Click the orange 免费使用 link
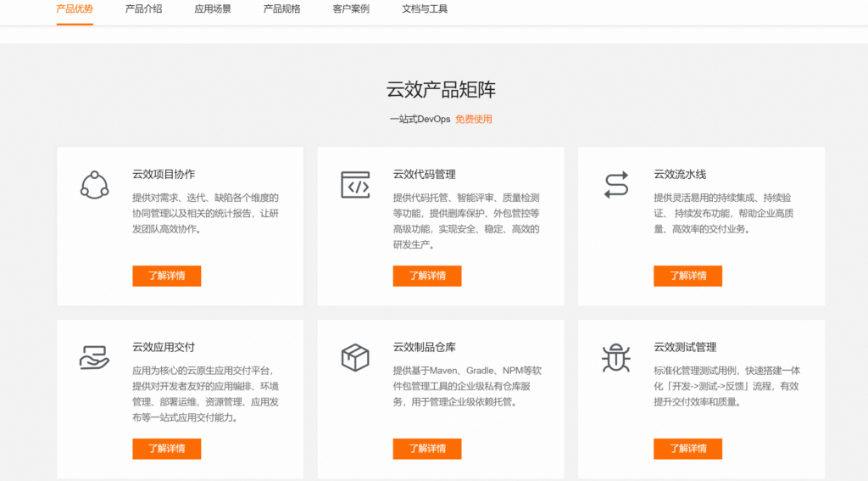 [x=474, y=119]
